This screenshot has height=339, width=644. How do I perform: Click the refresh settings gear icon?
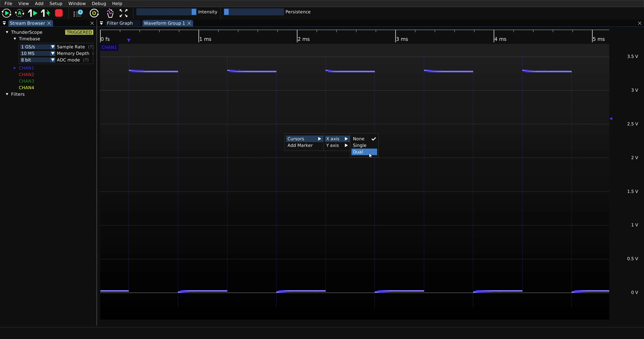coord(94,13)
